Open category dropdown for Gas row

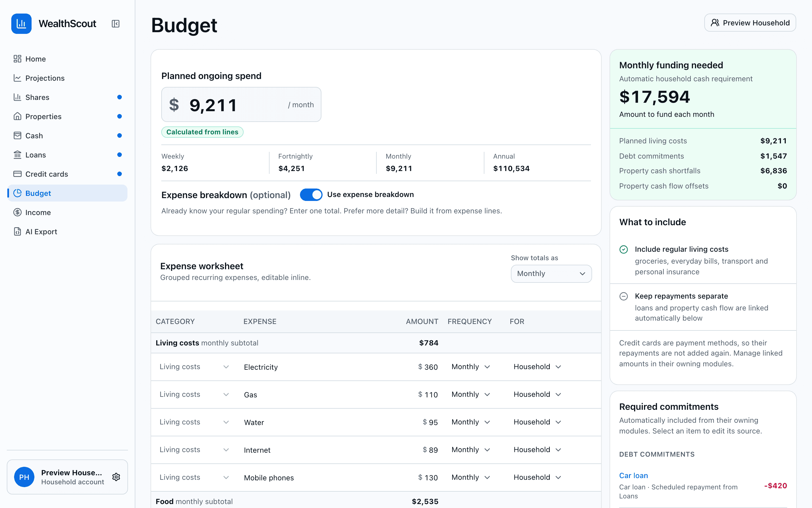pos(194,394)
